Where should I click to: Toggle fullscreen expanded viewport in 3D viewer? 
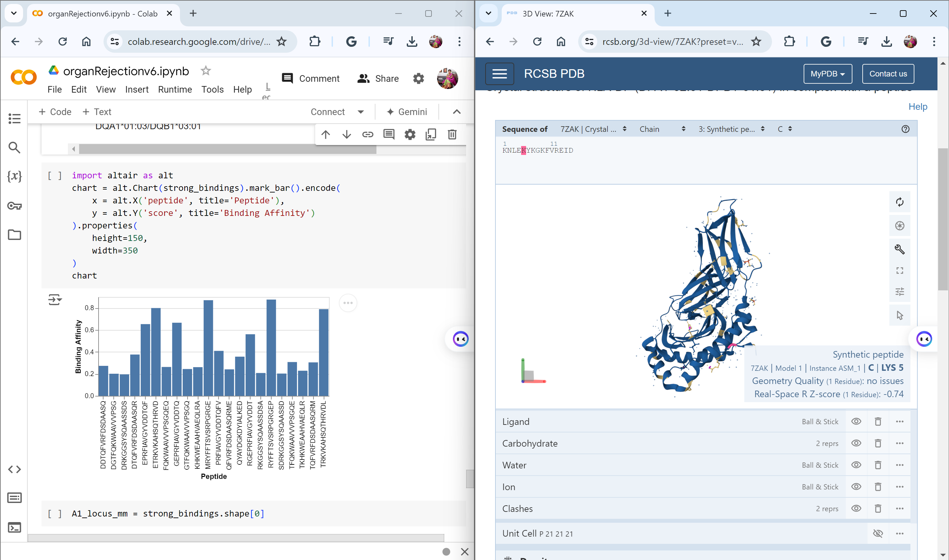(x=900, y=271)
